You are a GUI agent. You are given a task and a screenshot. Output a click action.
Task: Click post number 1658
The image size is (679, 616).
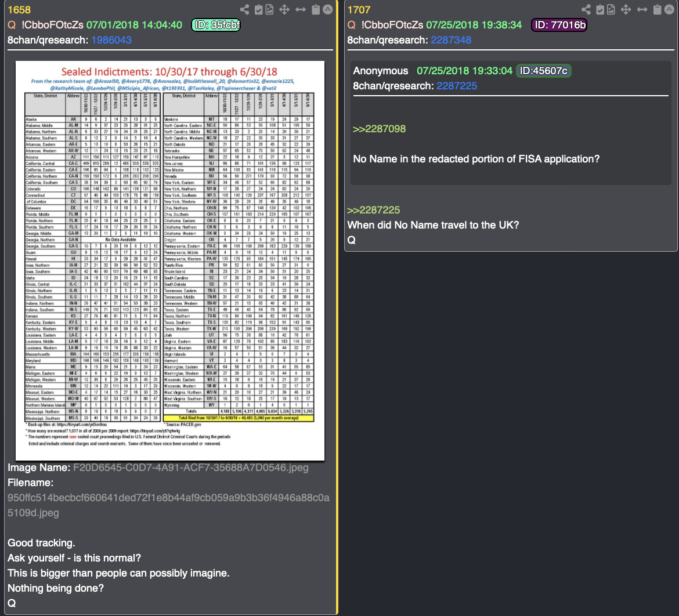tap(19, 10)
